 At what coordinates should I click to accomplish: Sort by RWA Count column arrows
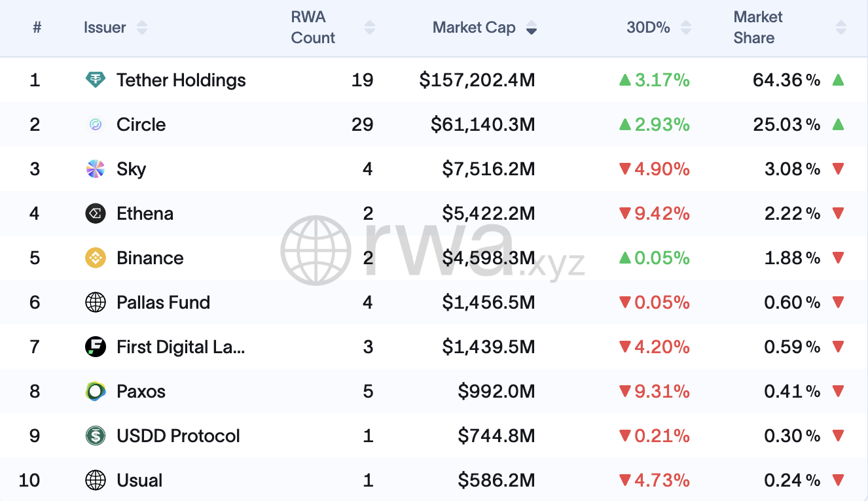click(370, 27)
